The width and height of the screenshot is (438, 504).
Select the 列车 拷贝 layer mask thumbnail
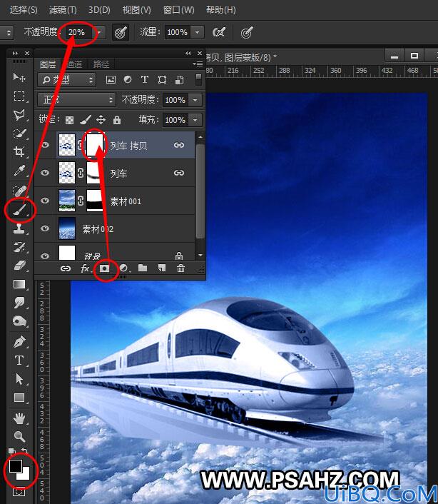coord(95,145)
